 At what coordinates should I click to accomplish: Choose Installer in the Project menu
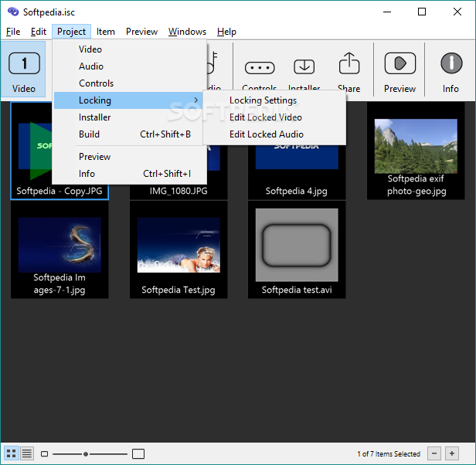point(130,117)
